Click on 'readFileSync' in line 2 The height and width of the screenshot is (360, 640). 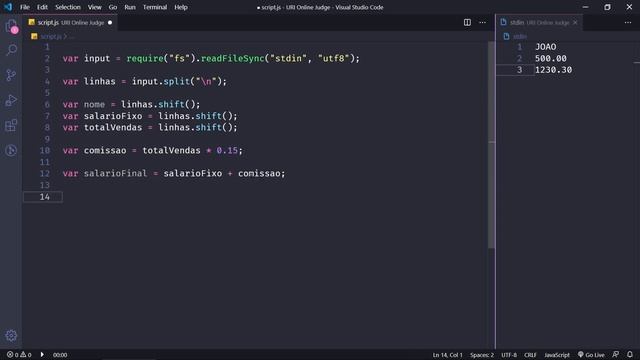(233, 58)
